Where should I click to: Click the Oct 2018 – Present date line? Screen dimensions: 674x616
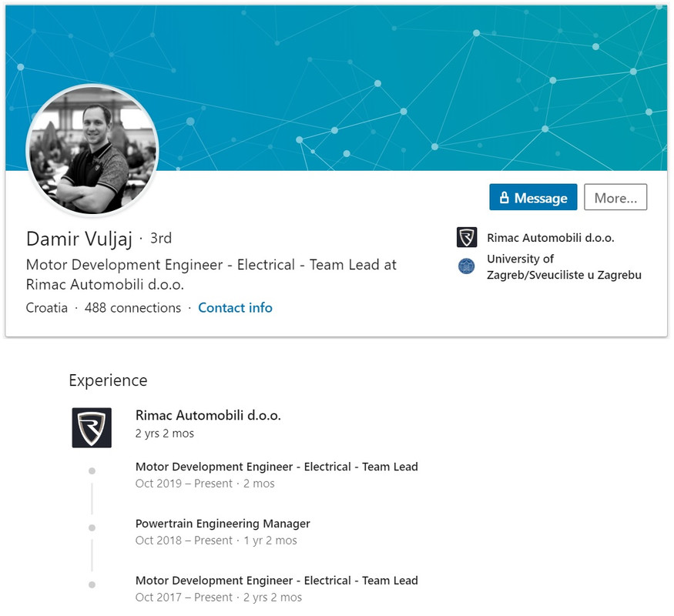[x=216, y=541]
